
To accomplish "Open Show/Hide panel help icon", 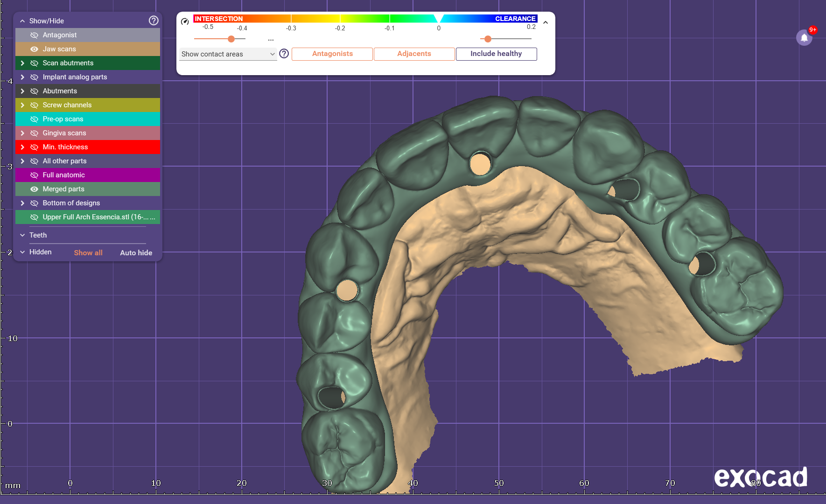I will click(154, 21).
